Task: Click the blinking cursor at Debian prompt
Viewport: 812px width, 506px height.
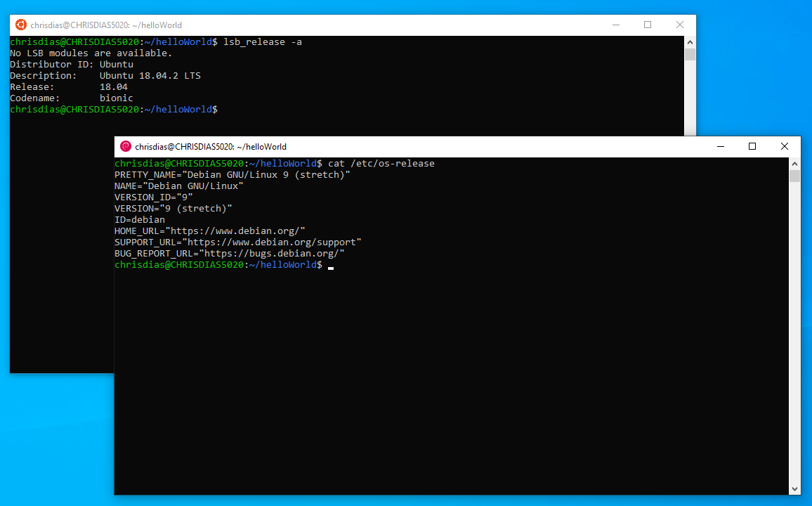Action: pos(331,266)
